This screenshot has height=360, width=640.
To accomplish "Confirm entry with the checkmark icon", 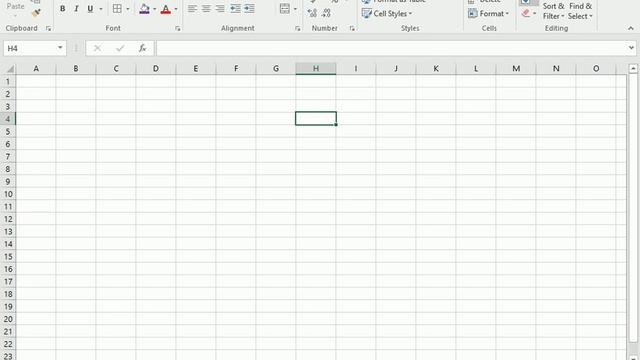I will point(120,48).
